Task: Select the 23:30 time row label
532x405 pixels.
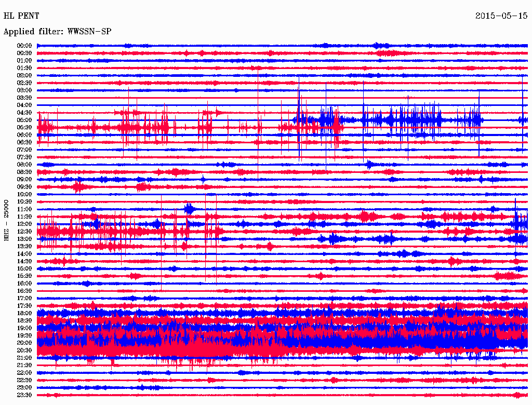Action: 24,395
